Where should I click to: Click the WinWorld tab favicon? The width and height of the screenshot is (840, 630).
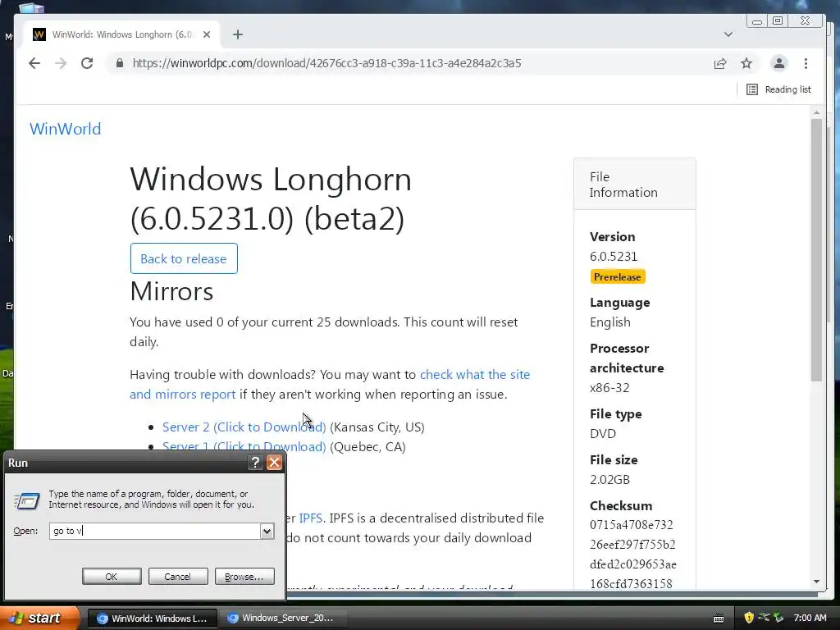pyautogui.click(x=39, y=34)
